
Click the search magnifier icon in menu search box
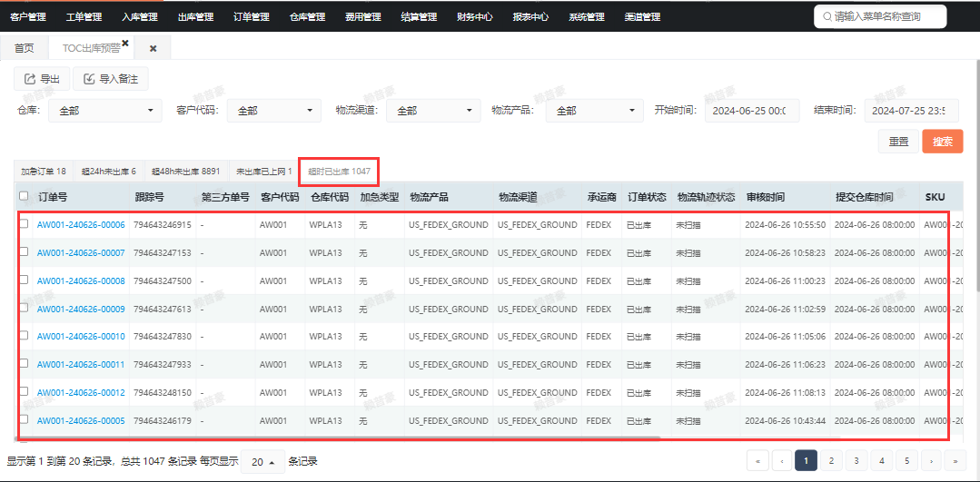click(x=827, y=17)
